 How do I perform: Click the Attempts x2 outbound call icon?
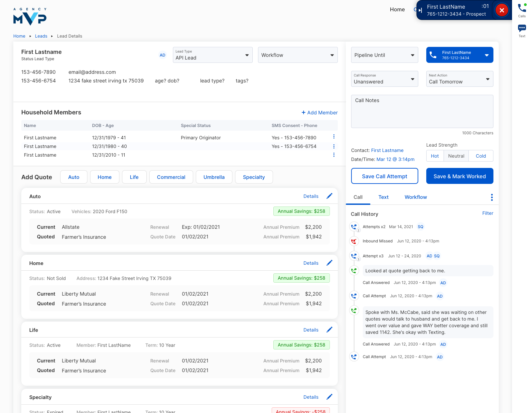tap(354, 227)
